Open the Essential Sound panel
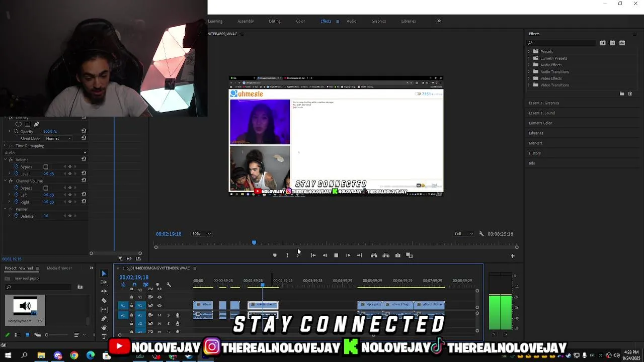This screenshot has width=644, height=362. coord(542,113)
